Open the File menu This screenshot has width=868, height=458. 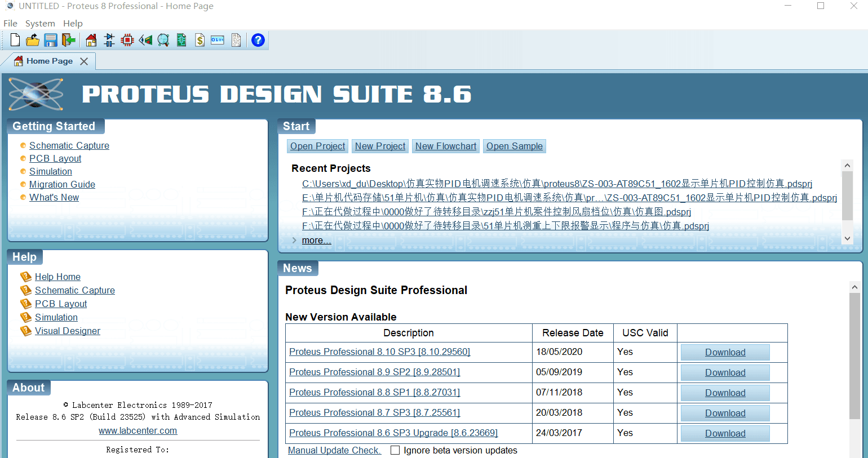(x=10, y=23)
